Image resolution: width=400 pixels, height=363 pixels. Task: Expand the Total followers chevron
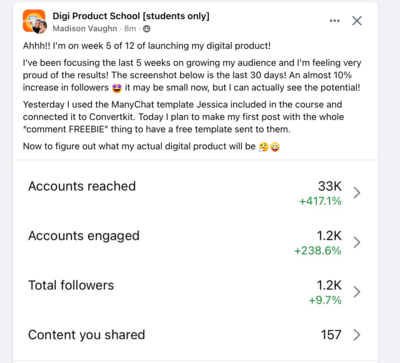click(x=357, y=292)
